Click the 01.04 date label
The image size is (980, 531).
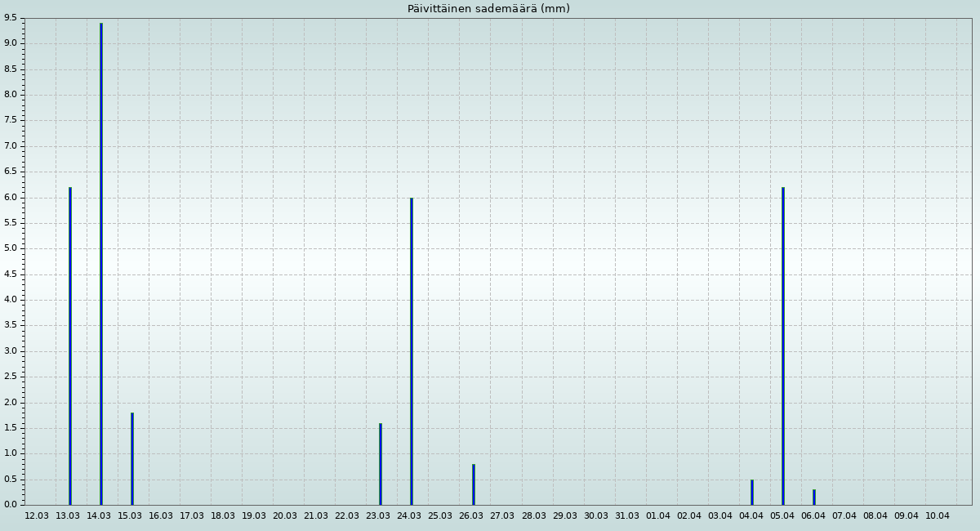tap(658, 516)
